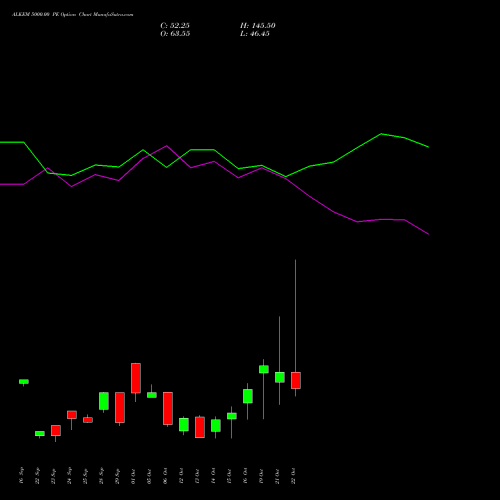Image resolution: width=500 pixels, height=500 pixels.
Task: Select the low value L: 46.45
Action: tap(255, 34)
